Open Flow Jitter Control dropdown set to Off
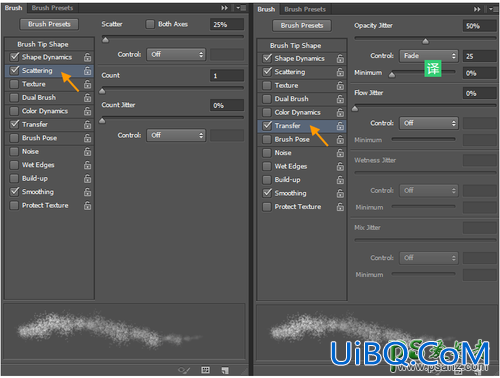 coord(429,123)
